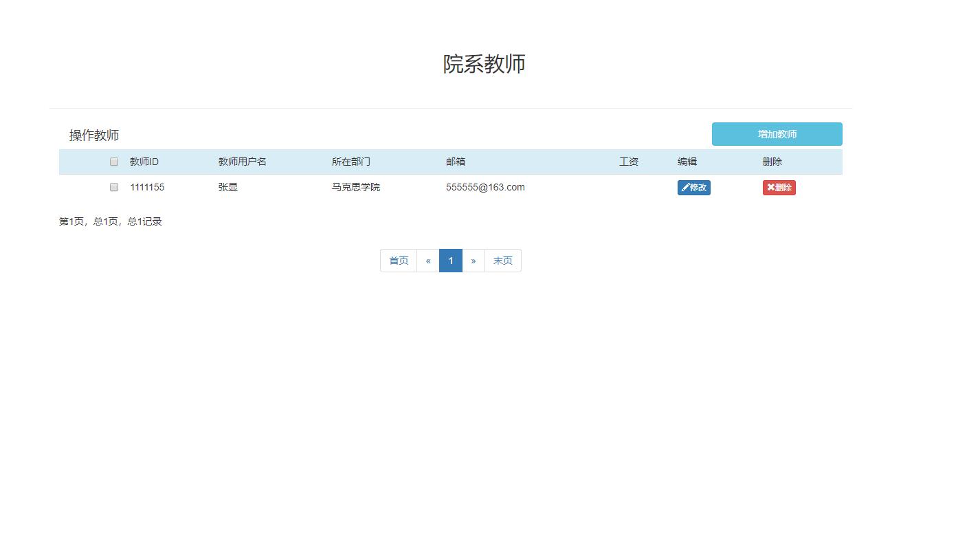Click the 所在部门 column header
This screenshot has height=559, width=980.
(351, 161)
